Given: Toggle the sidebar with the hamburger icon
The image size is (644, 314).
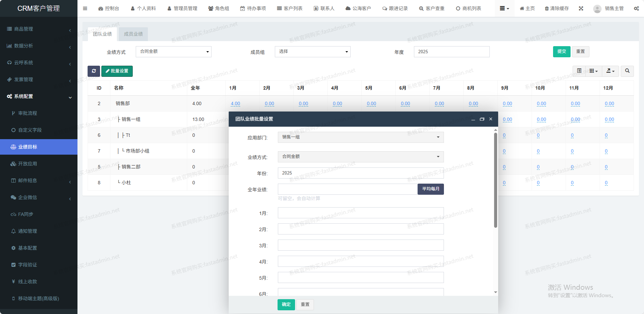Looking at the screenshot, I should tap(85, 8).
